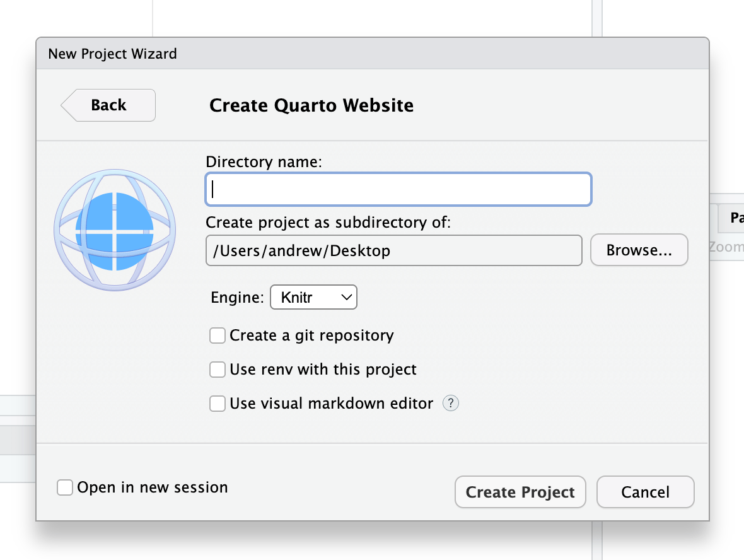The height and width of the screenshot is (560, 744).
Task: Click the Back arrow button
Action: (x=108, y=105)
